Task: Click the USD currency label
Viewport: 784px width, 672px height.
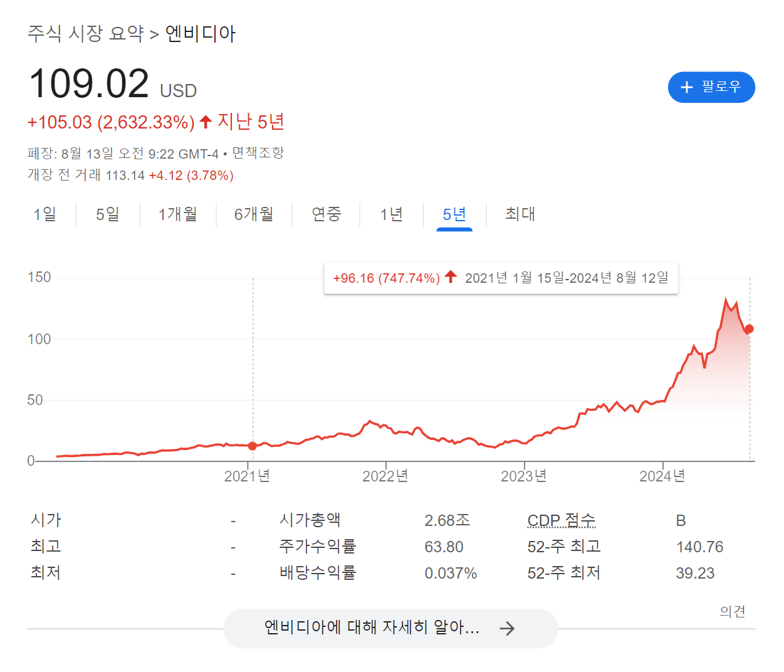Action: point(179,91)
